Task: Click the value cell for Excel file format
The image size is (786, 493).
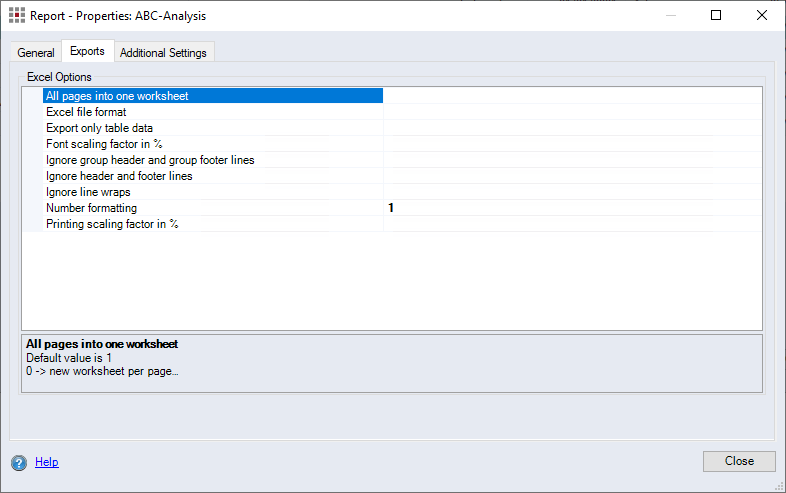Action: pyautogui.click(x=572, y=112)
